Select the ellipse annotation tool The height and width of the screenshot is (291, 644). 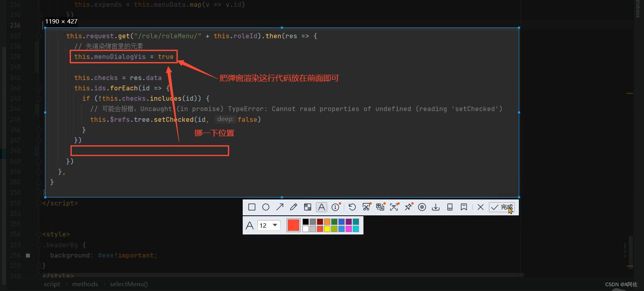point(266,207)
